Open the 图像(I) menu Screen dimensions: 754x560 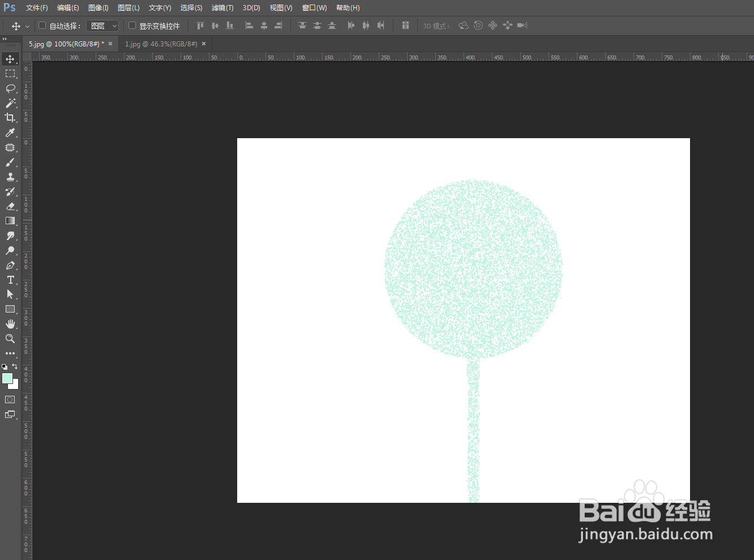pyautogui.click(x=98, y=8)
